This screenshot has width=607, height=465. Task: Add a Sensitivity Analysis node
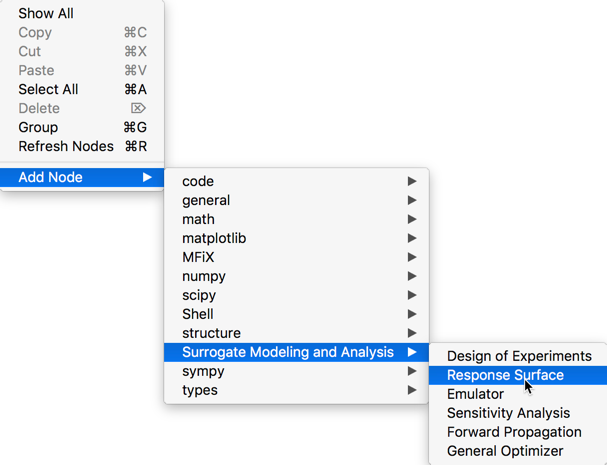click(508, 413)
